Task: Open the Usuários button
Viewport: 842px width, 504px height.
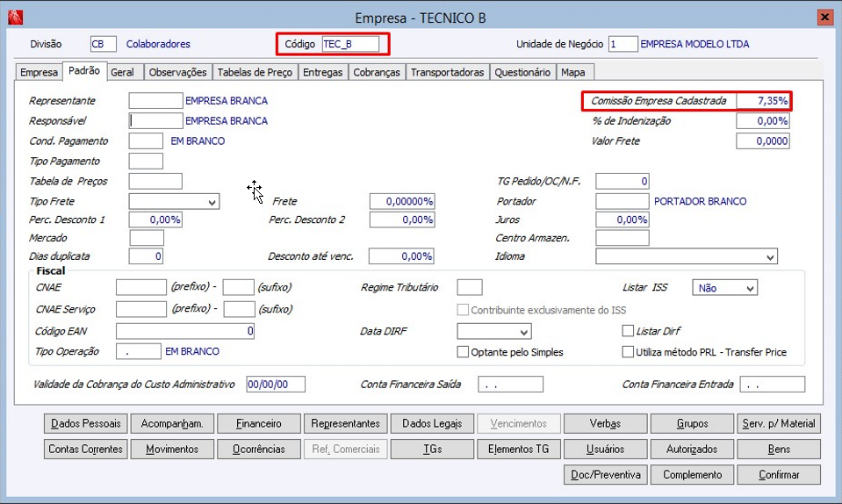Action: tap(606, 450)
